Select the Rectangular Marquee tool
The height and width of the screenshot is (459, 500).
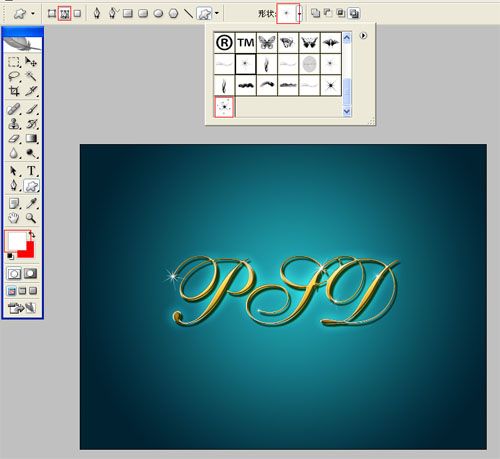pyautogui.click(x=14, y=62)
